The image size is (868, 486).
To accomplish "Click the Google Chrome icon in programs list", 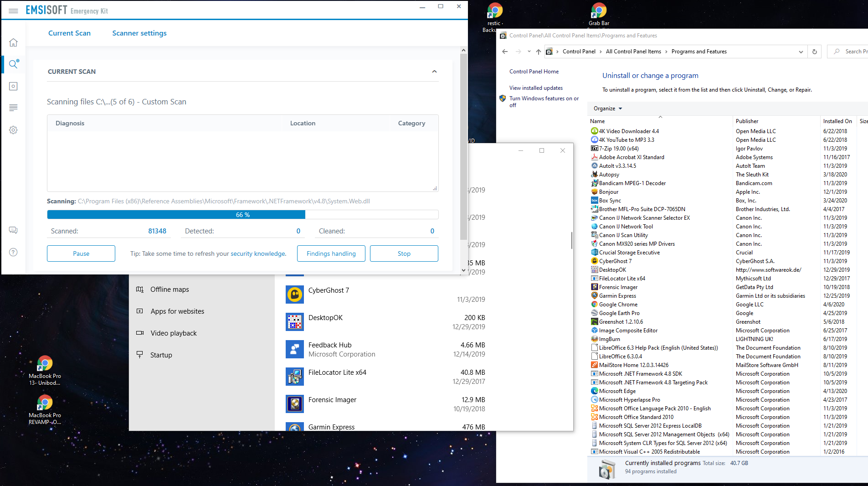I will coord(594,305).
